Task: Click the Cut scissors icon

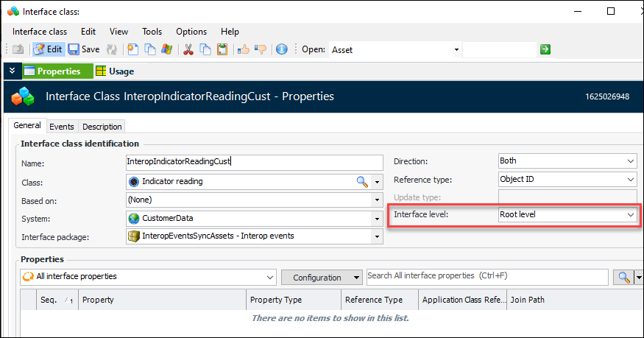Action: point(188,49)
